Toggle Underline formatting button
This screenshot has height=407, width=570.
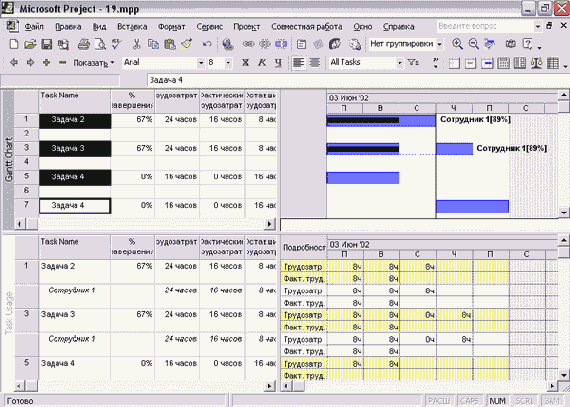click(x=278, y=63)
